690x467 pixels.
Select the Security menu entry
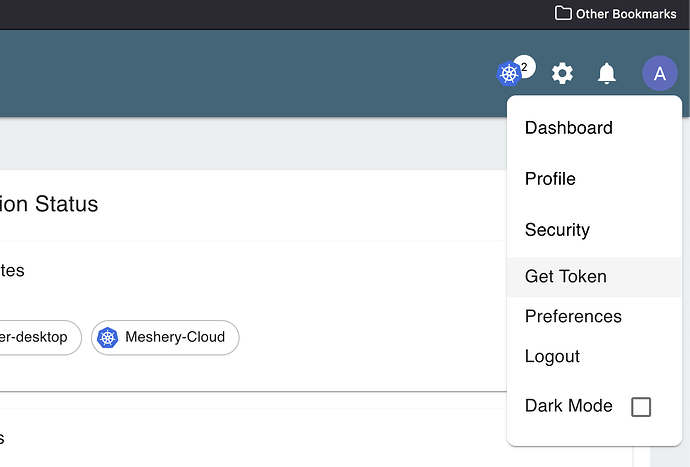click(x=594, y=230)
